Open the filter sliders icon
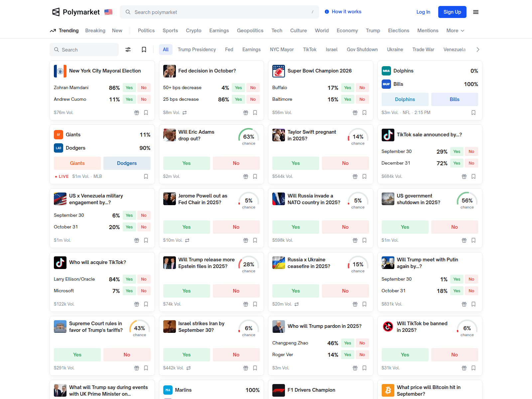This screenshot has width=532, height=399. pyautogui.click(x=128, y=50)
